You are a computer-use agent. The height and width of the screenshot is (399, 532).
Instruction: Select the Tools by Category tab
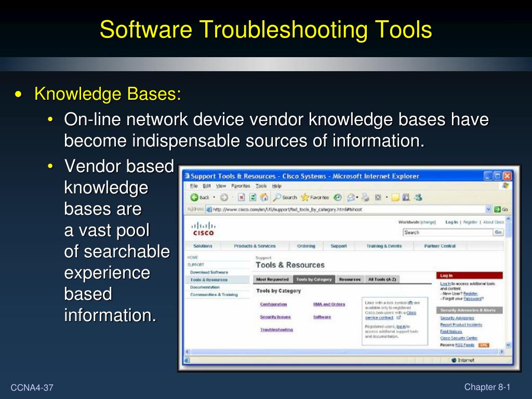tap(314, 279)
